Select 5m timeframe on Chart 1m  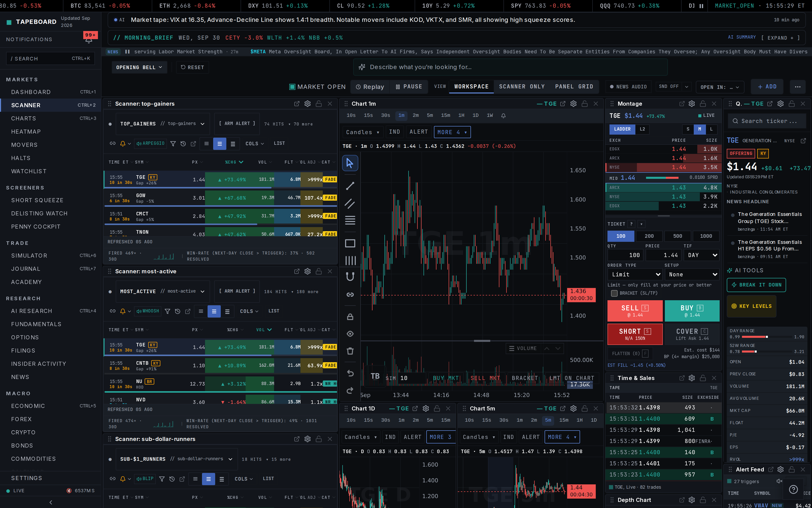coord(430,116)
